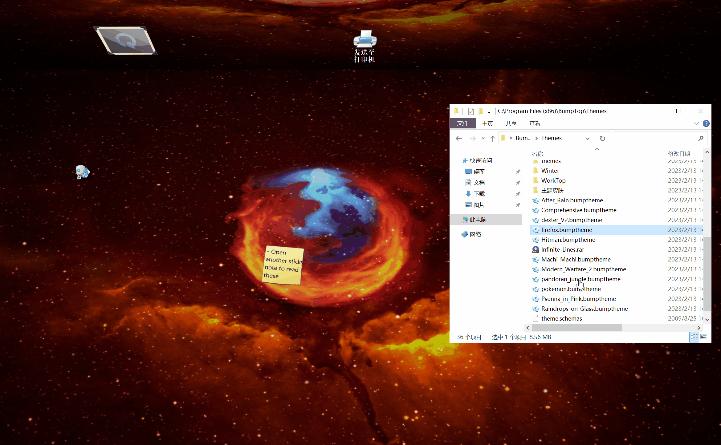Click vertical scrollbar up arrow in file list
The height and width of the screenshot is (445, 721).
(707, 152)
